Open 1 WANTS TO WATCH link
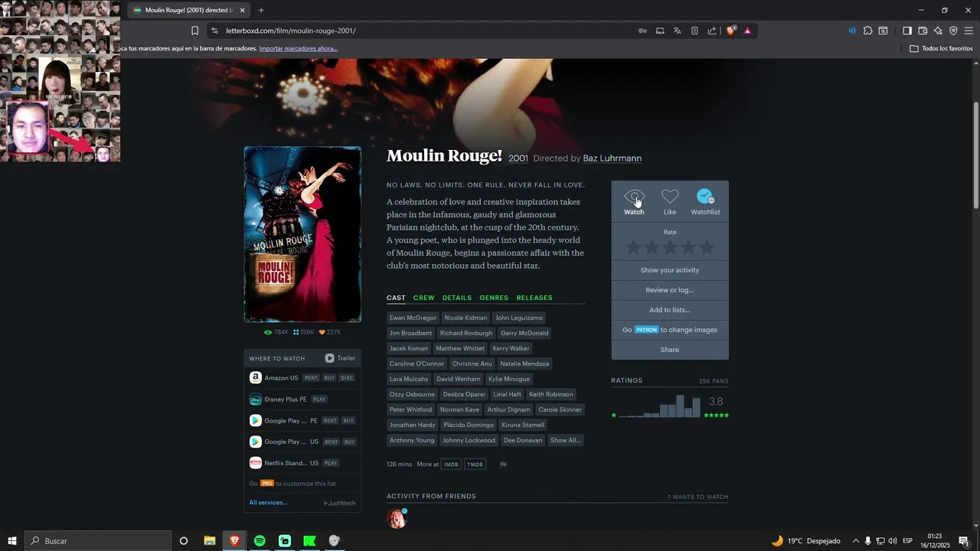 [x=697, y=497]
